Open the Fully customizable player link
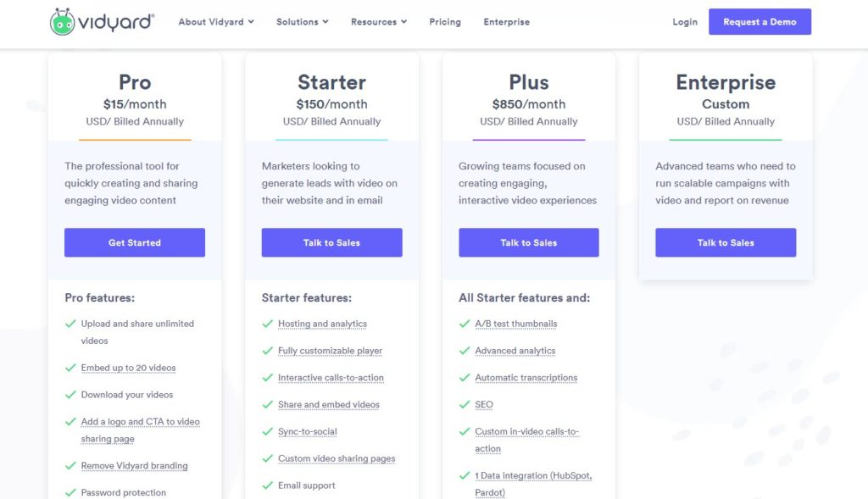 coord(330,351)
